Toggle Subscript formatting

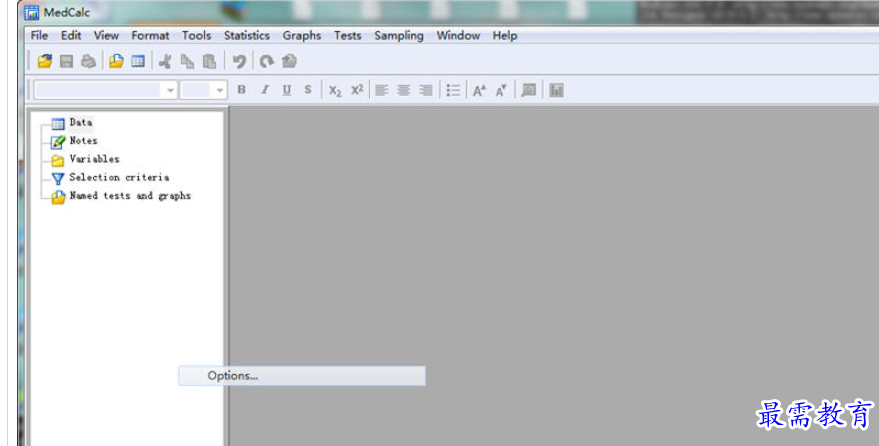click(x=335, y=90)
